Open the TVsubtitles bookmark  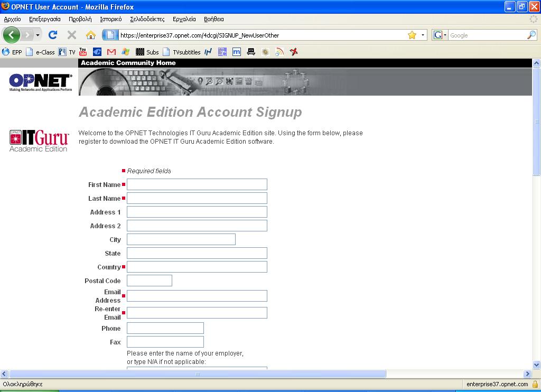click(x=182, y=52)
